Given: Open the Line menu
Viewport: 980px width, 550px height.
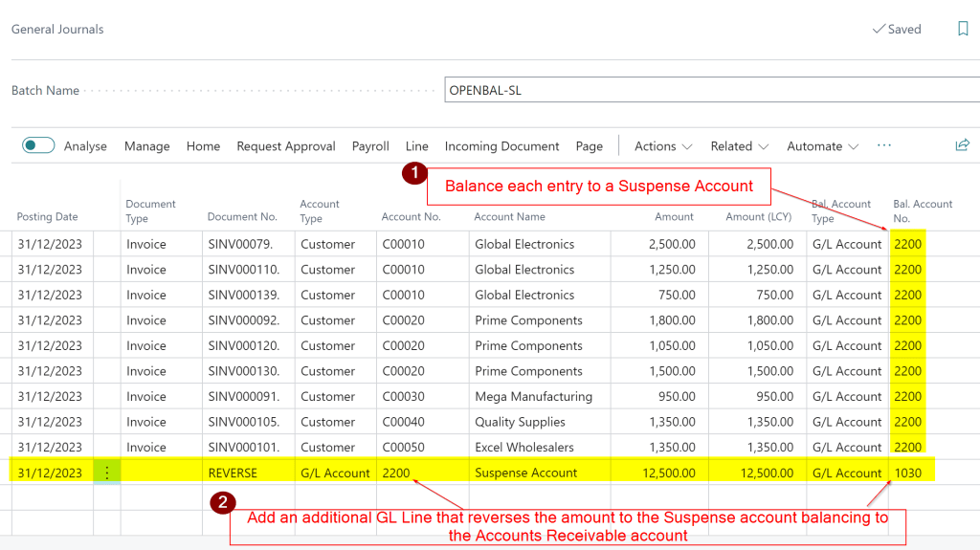Looking at the screenshot, I should 416,146.
